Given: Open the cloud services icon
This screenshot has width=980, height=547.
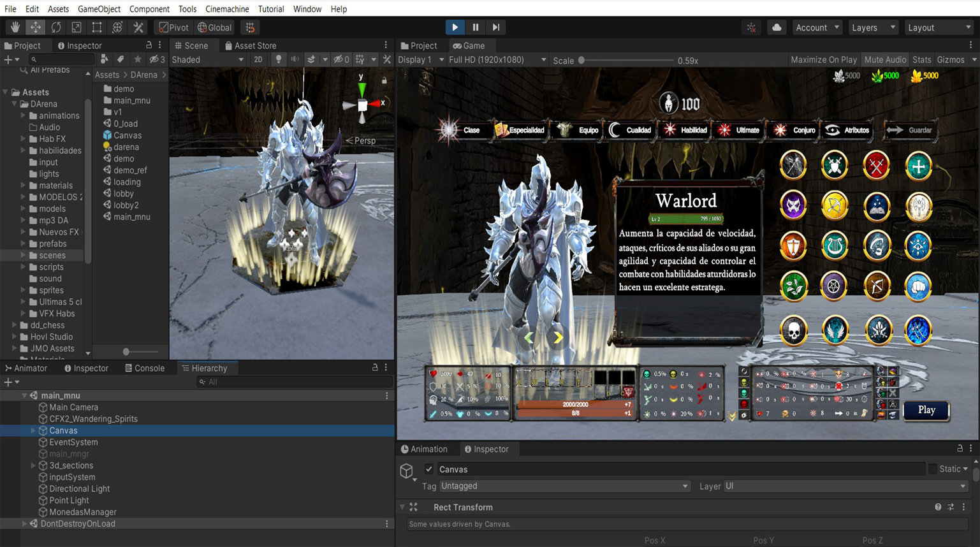Looking at the screenshot, I should pos(776,27).
